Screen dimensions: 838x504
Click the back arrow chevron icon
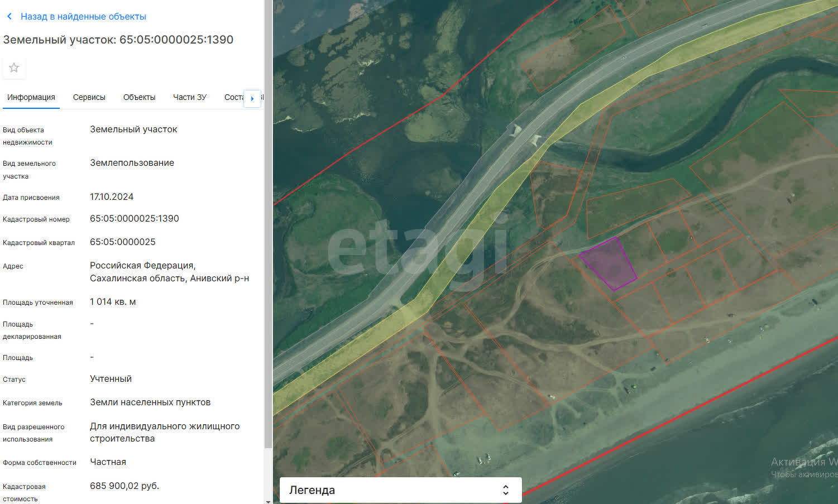[x=9, y=17]
